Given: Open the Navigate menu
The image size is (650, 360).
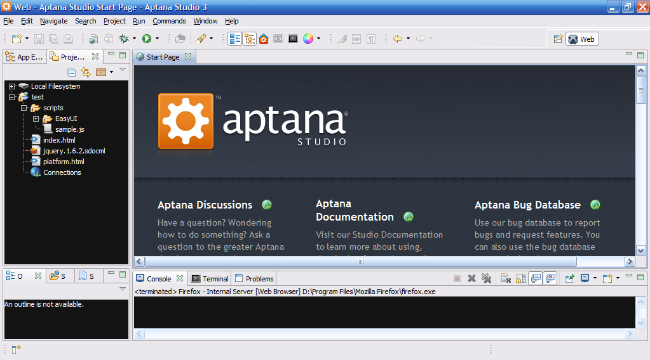Looking at the screenshot, I should (x=53, y=21).
